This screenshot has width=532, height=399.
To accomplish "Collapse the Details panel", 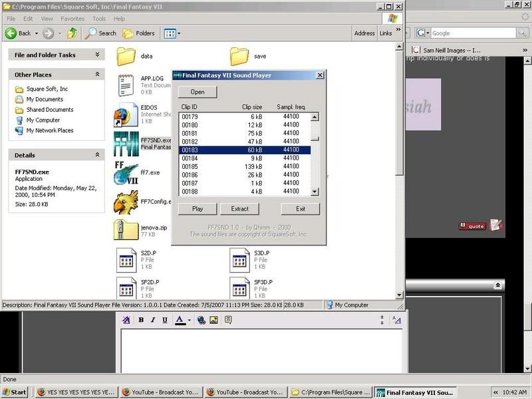I will (97, 155).
